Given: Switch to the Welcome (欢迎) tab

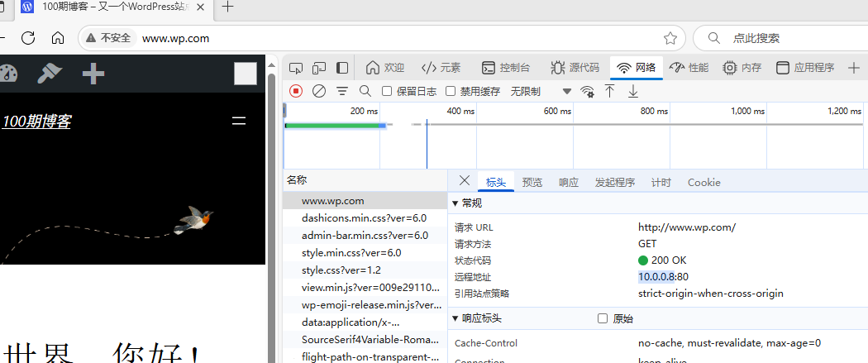Looking at the screenshot, I should tap(385, 68).
